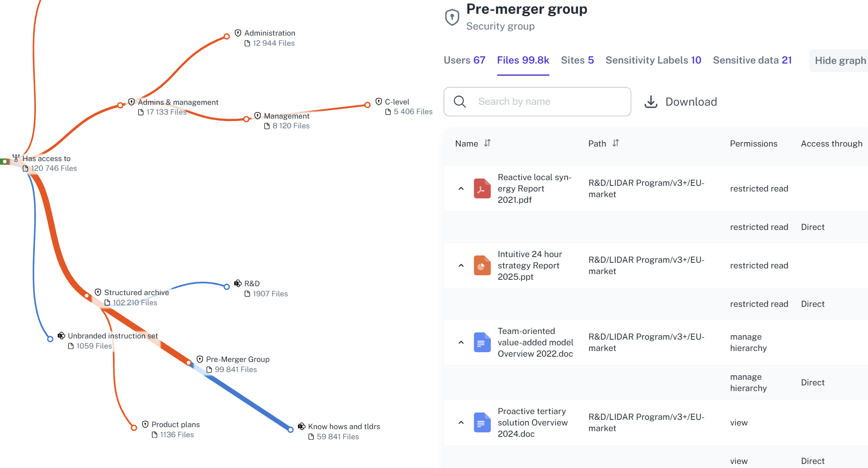Click the doc icon of Team-oriented value-added model Overview
The height and width of the screenshot is (468, 868).
[x=482, y=342]
